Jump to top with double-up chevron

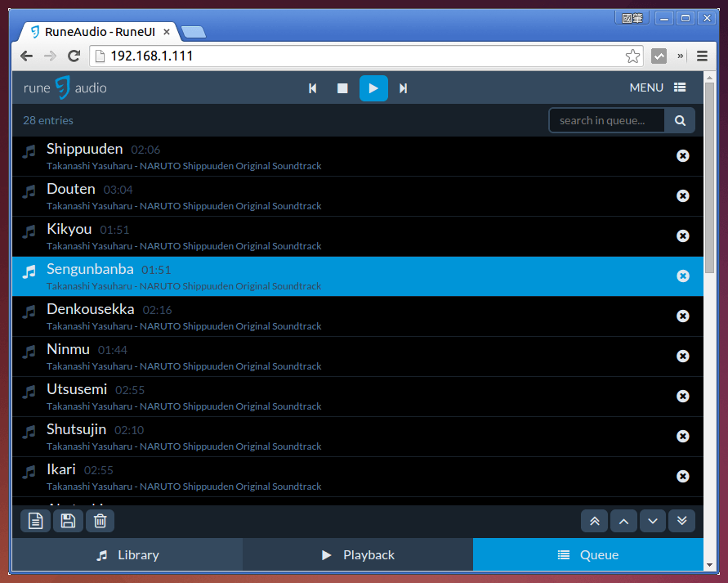pos(594,521)
